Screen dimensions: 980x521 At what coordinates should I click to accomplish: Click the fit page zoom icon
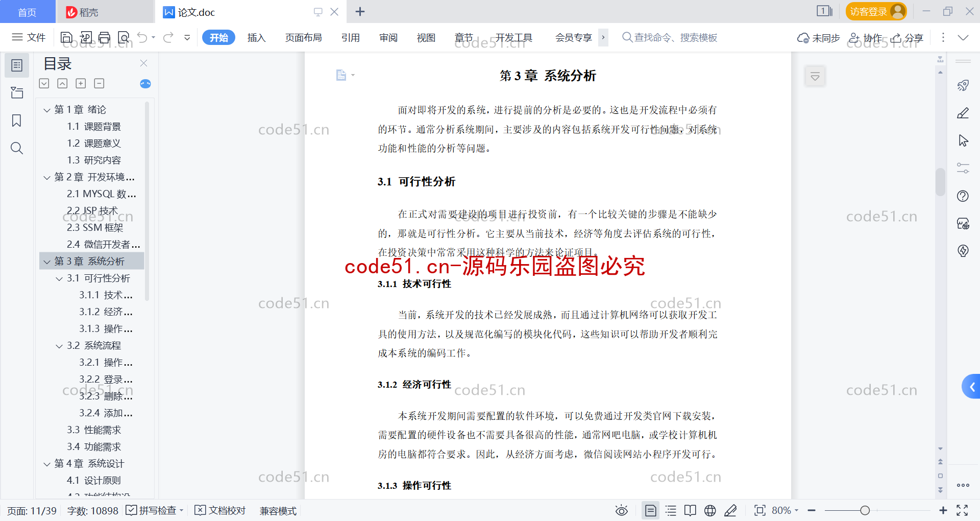(760, 510)
